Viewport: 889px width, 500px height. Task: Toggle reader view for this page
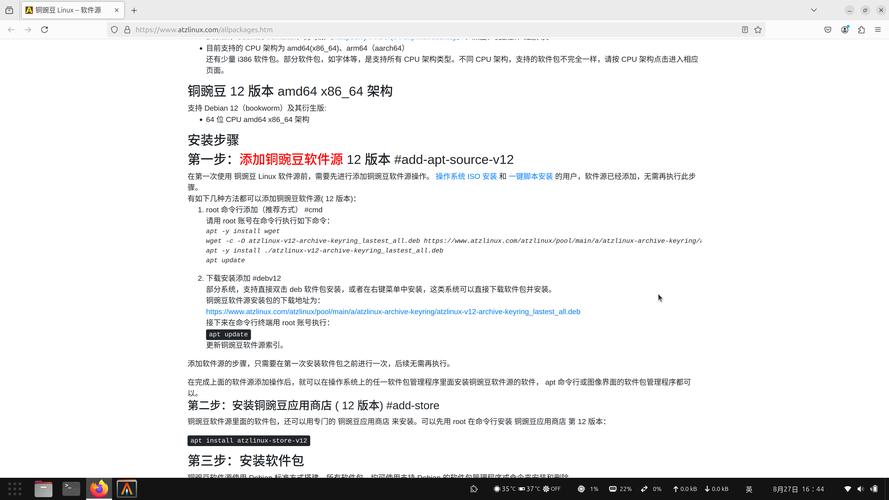pyautogui.click(x=744, y=29)
